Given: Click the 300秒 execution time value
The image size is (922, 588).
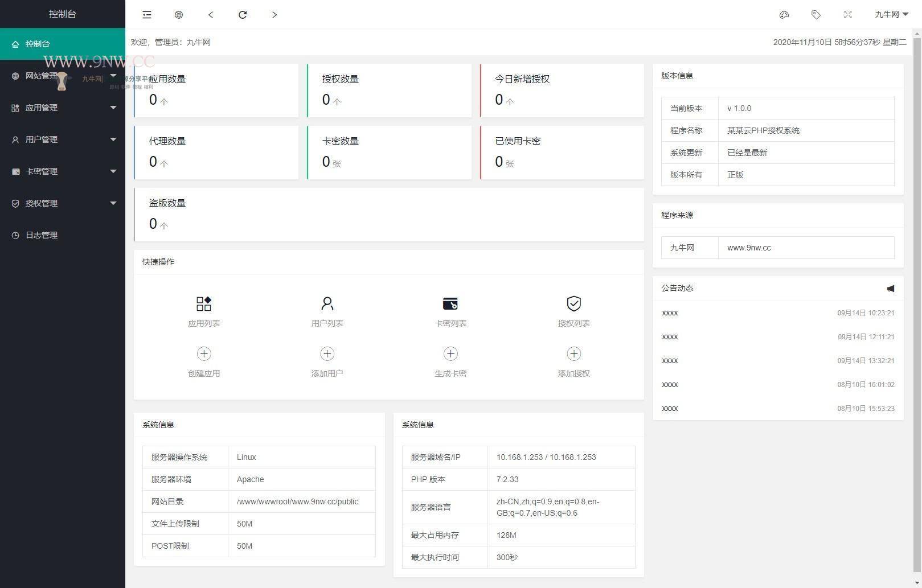Looking at the screenshot, I should tap(507, 557).
